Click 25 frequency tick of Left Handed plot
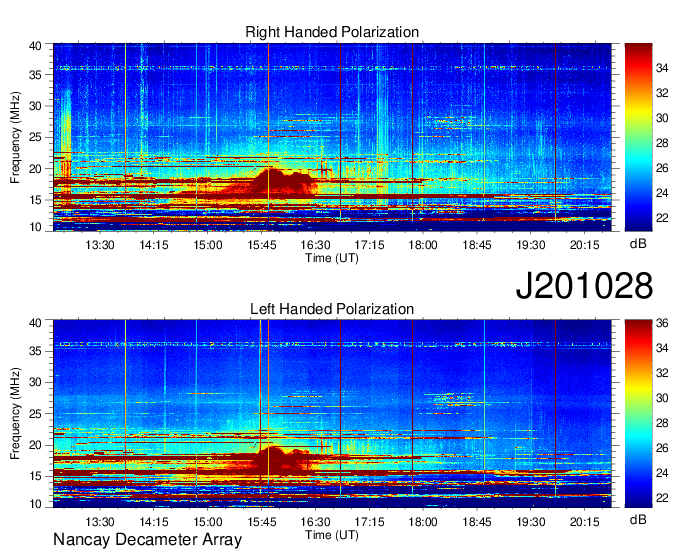This screenshot has height=552, width=680. (35, 414)
